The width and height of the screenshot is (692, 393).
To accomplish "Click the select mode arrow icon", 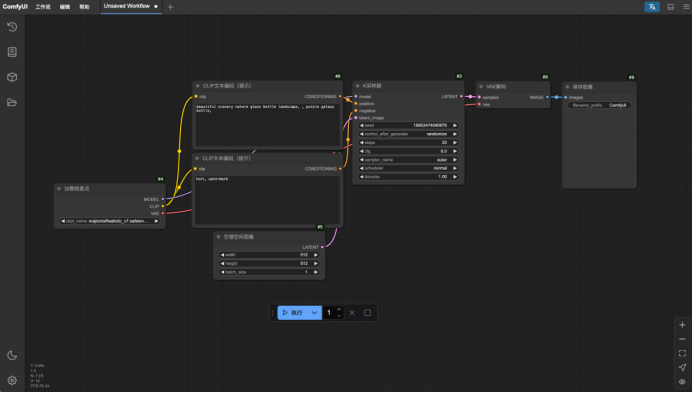I will click(x=682, y=367).
